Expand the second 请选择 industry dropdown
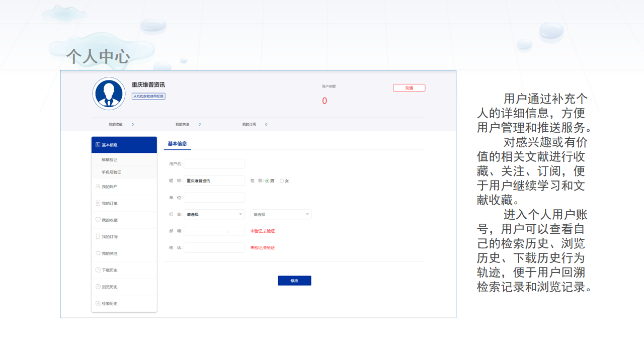 281,214
